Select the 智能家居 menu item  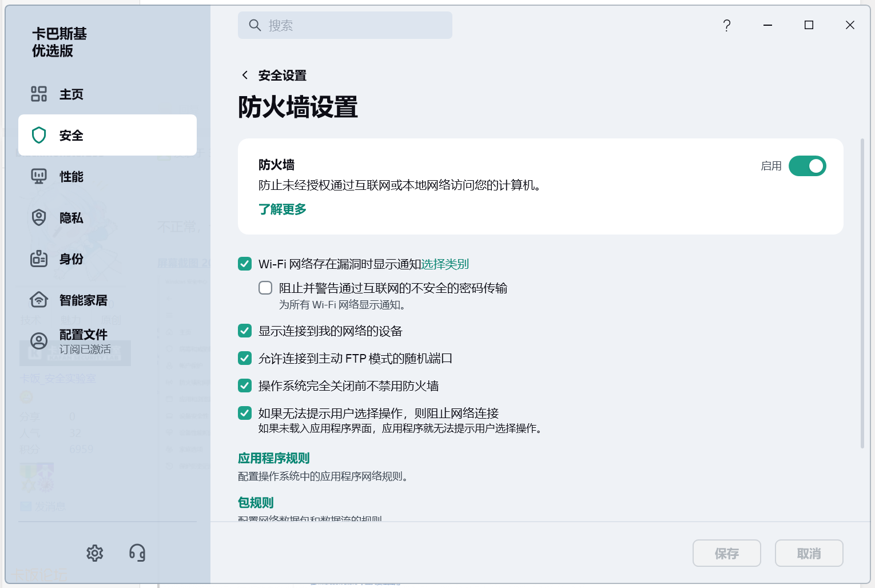click(x=108, y=300)
